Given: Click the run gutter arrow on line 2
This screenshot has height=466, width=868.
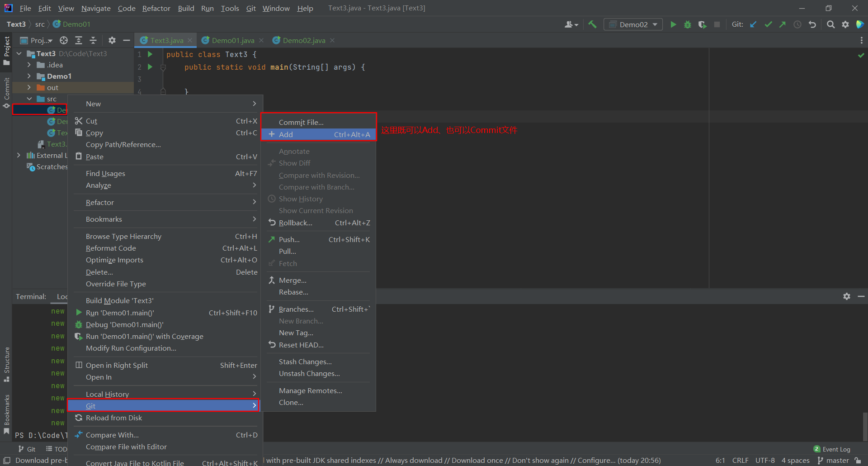Looking at the screenshot, I should 150,67.
